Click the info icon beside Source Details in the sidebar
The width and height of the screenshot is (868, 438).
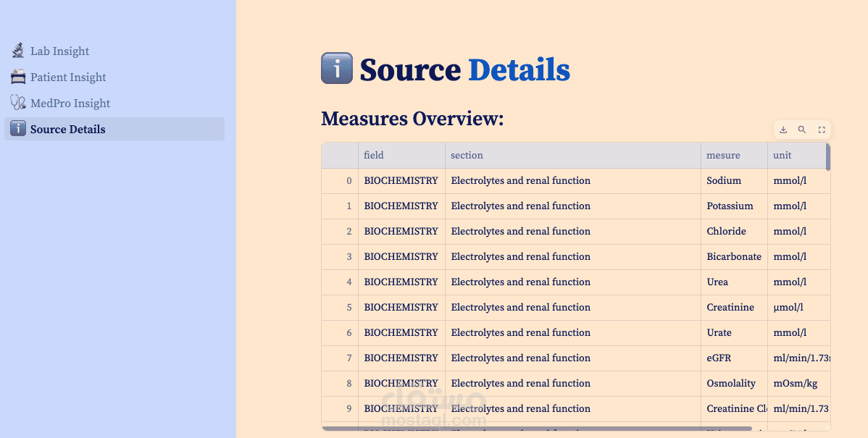coord(18,129)
